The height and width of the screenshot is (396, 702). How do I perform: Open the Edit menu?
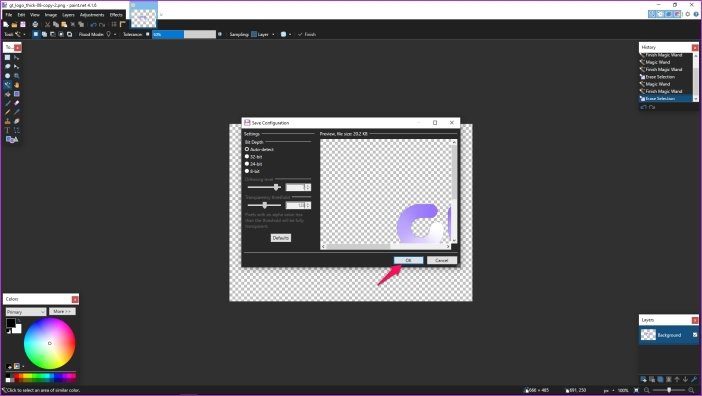[21, 15]
